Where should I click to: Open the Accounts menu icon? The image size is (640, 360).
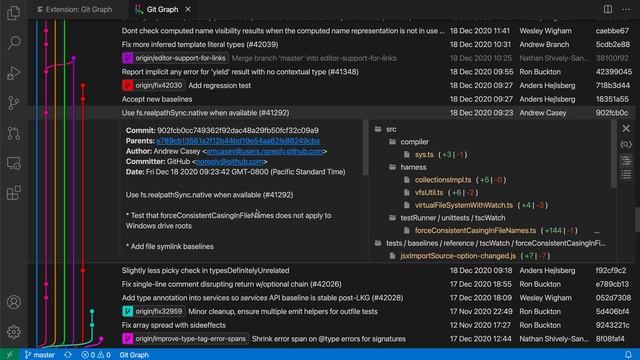13,302
